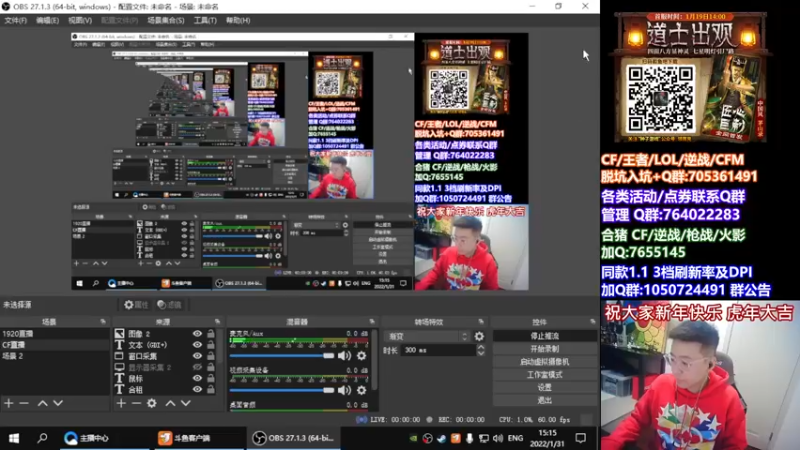The width and height of the screenshot is (800, 450).
Task: Adjust the 麦克风/Aux volume slider
Action: click(282, 356)
